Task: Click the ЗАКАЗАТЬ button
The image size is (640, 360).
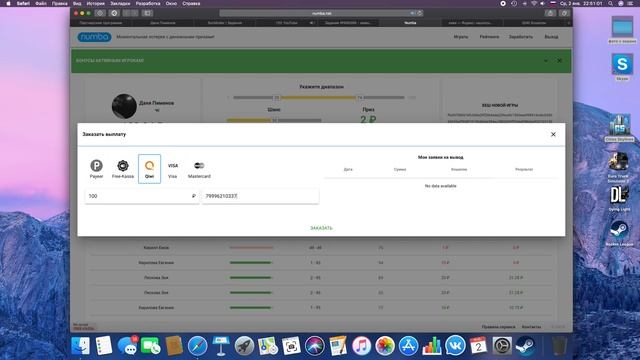Action: [x=321, y=228]
